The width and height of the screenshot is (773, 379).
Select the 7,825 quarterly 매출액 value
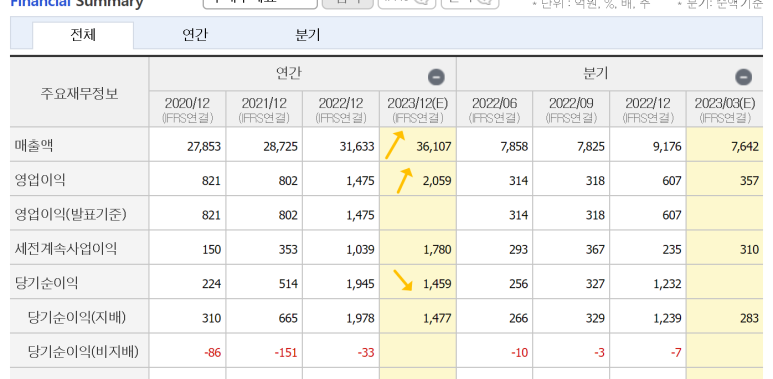pyautogui.click(x=591, y=146)
